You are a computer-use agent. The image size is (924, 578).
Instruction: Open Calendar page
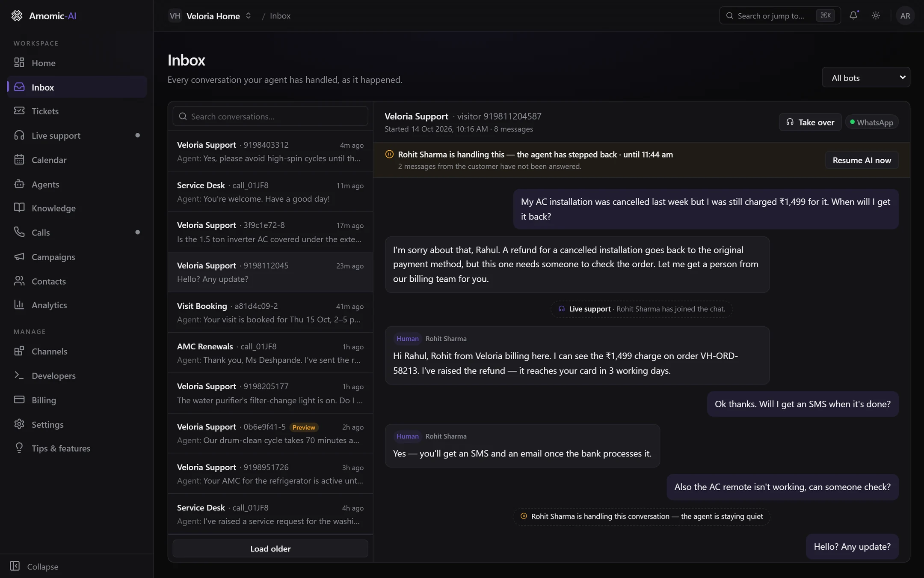click(x=77, y=160)
